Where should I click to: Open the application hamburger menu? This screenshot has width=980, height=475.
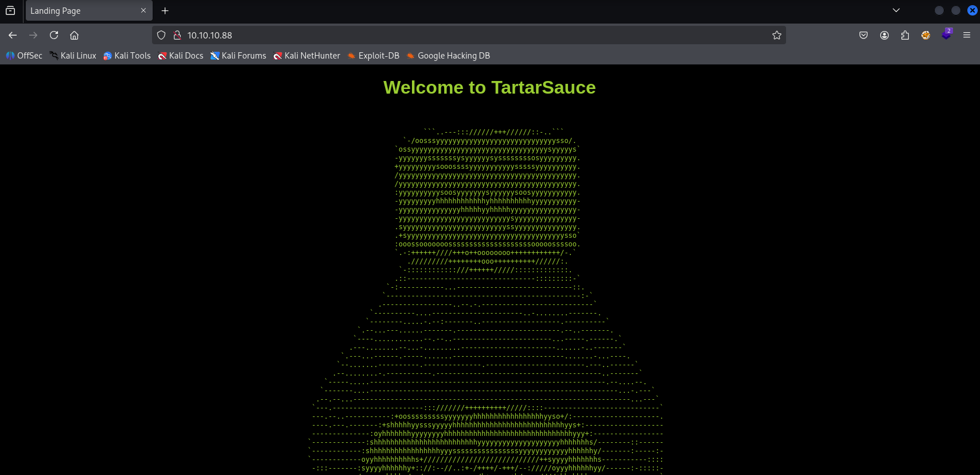[967, 35]
